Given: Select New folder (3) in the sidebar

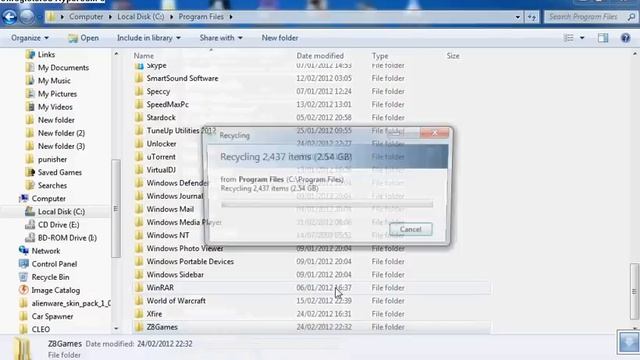Looking at the screenshot, I should [61, 146].
